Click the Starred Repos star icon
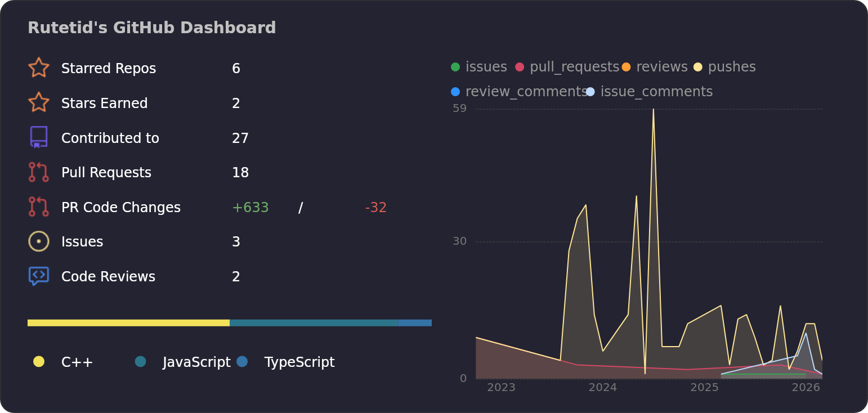Image resolution: width=868 pixels, height=413 pixels. tap(38, 68)
